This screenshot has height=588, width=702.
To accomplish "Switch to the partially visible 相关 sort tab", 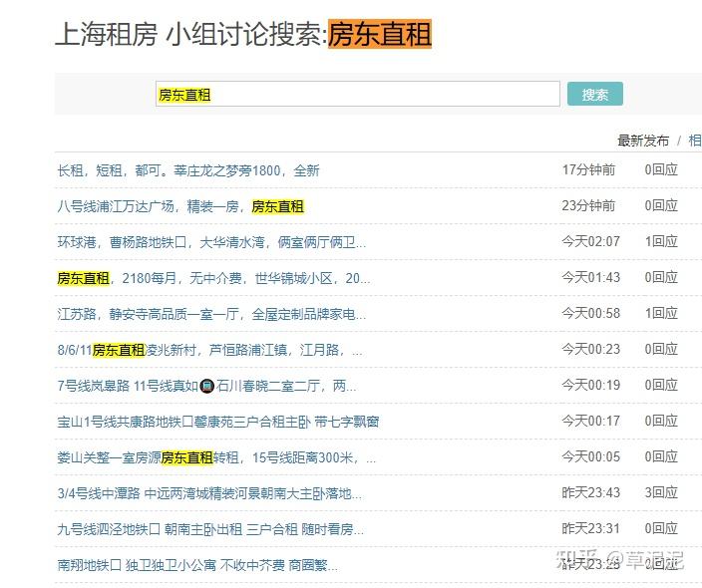I will 695,141.
